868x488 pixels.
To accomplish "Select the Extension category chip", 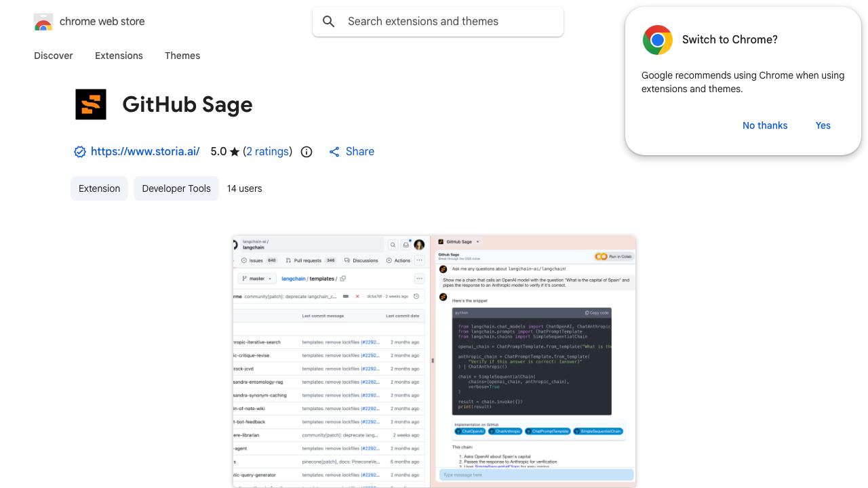I will click(99, 188).
